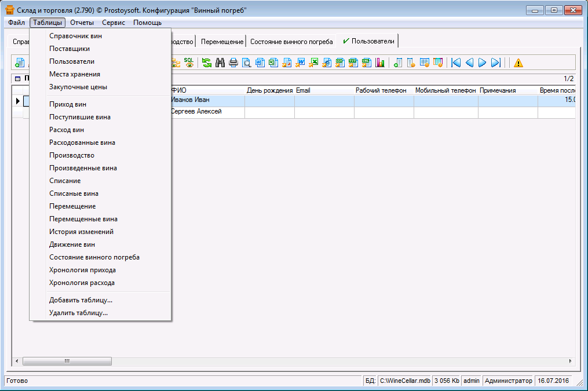Click the printer icon

click(x=233, y=63)
